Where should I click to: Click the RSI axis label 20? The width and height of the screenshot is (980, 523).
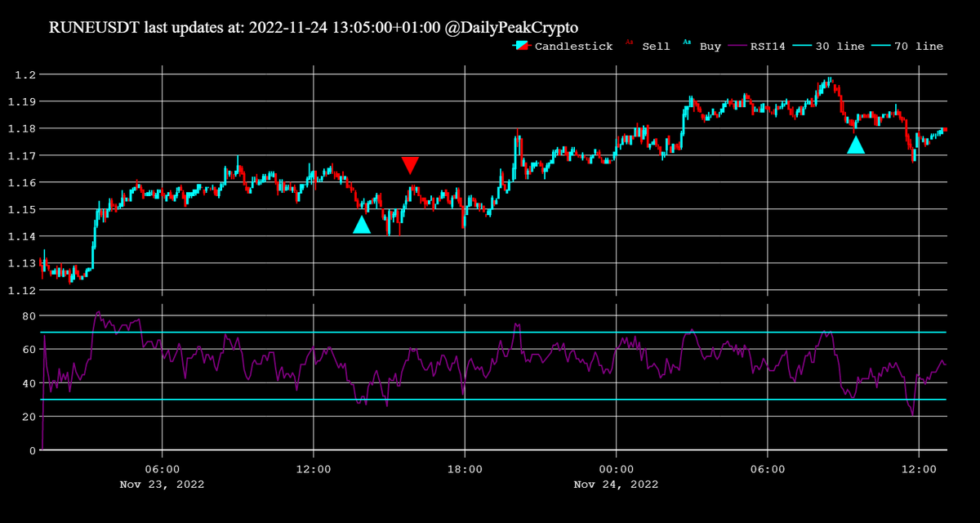[28, 416]
